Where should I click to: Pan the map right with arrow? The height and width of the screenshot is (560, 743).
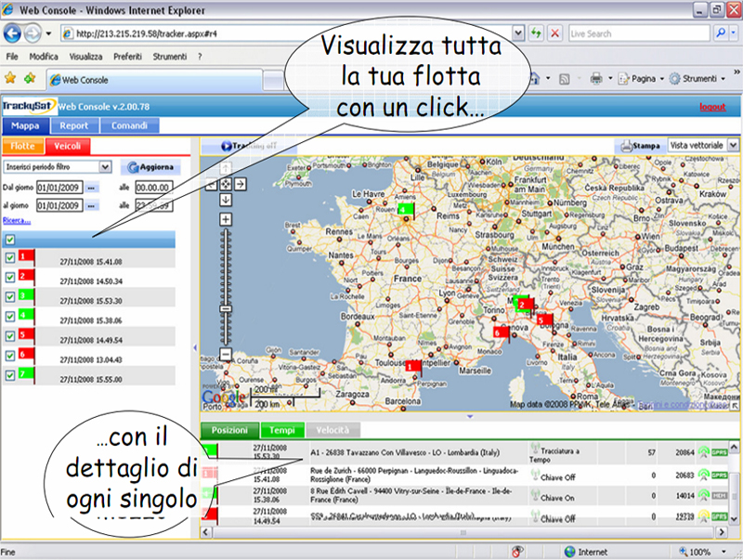click(241, 184)
